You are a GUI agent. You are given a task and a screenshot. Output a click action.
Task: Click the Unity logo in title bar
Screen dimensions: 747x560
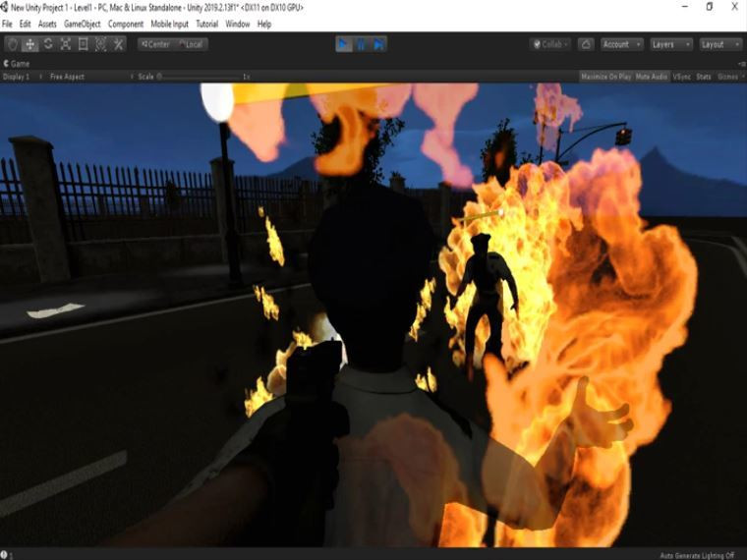(x=4, y=7)
